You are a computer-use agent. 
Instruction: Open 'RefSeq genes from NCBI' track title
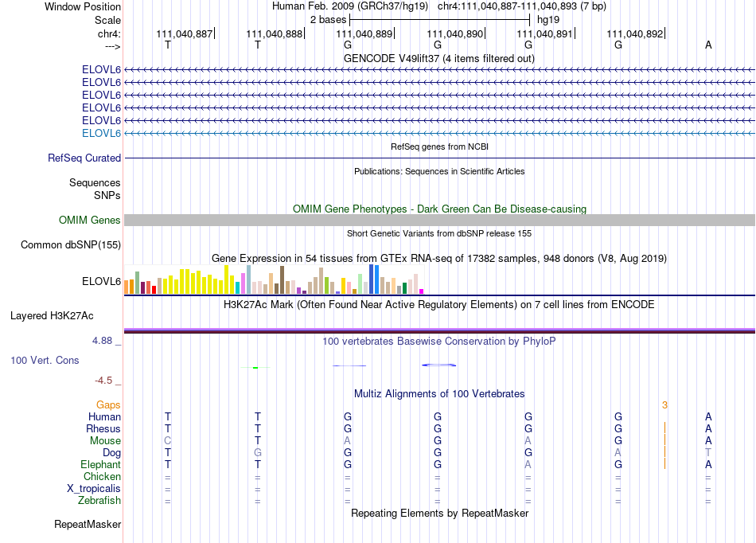coord(439,146)
